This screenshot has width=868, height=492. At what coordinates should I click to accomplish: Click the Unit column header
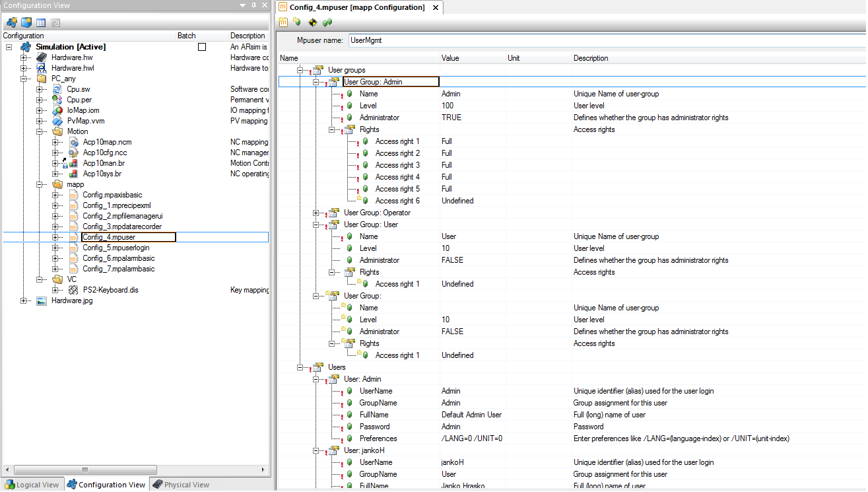tap(539, 58)
